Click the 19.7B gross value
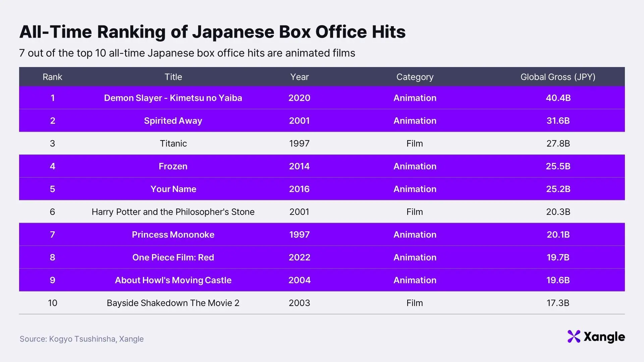Screen dimensions: 644x362 point(558,257)
